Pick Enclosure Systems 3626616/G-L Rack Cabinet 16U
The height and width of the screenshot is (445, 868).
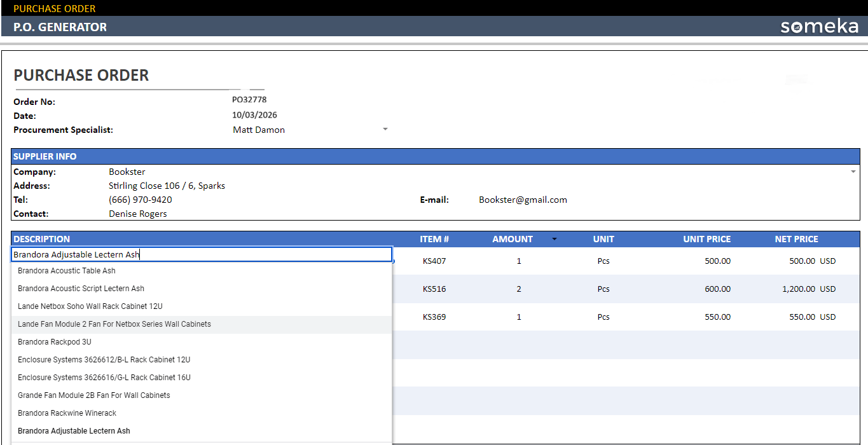[x=104, y=378]
